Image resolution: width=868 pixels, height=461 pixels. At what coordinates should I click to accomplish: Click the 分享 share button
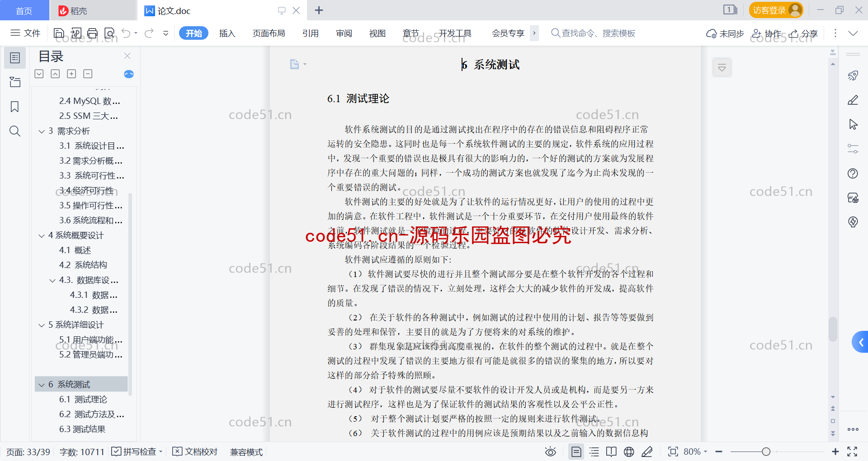click(x=803, y=33)
